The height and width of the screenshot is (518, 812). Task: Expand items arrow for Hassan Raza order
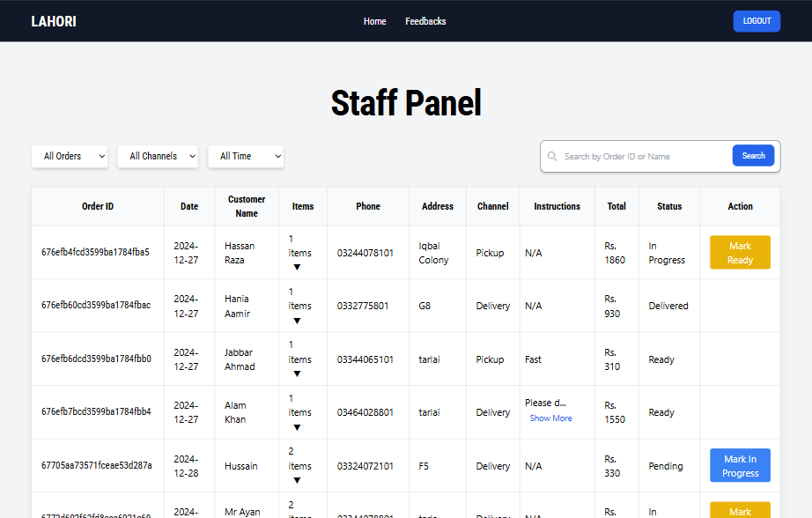[297, 267]
